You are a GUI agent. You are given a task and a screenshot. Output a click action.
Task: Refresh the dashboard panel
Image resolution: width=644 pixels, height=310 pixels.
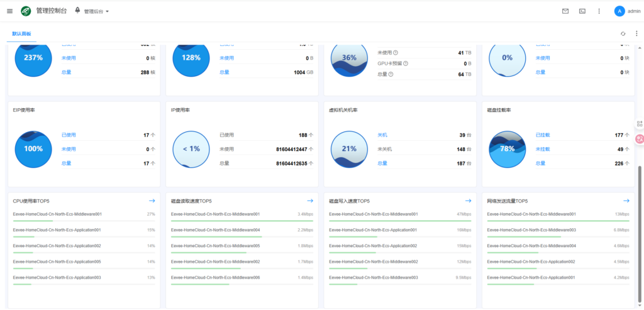click(x=623, y=33)
